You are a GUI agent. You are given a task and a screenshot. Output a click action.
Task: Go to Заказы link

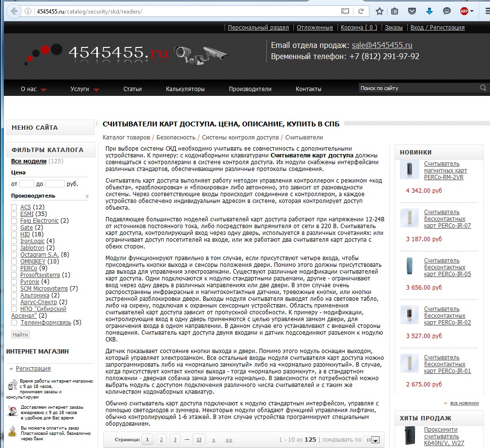point(394,28)
